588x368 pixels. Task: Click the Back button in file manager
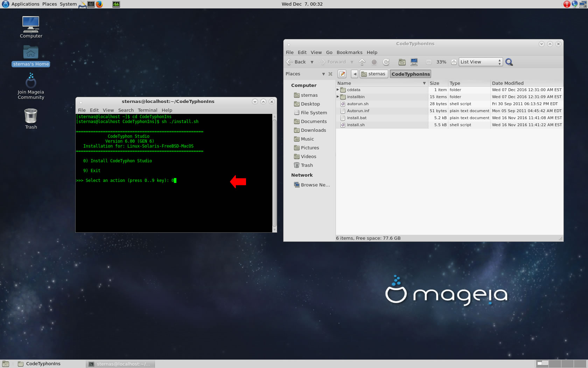pyautogui.click(x=296, y=62)
